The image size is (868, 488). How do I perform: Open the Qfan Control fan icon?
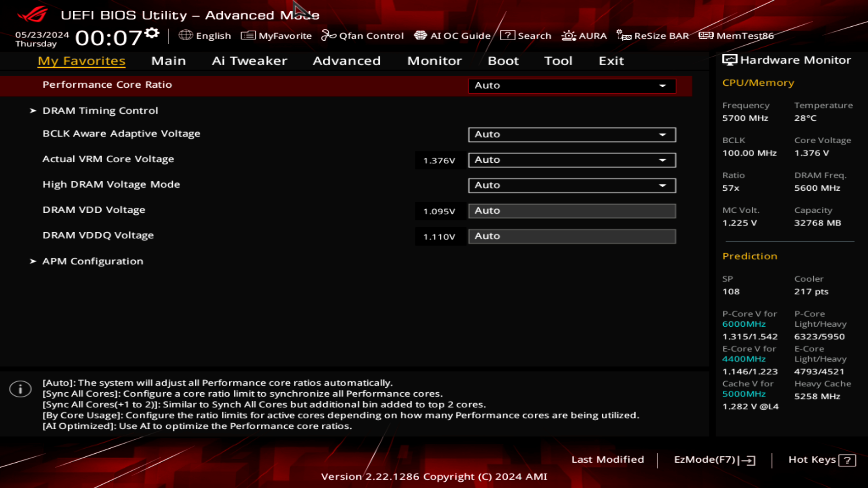pos(329,35)
